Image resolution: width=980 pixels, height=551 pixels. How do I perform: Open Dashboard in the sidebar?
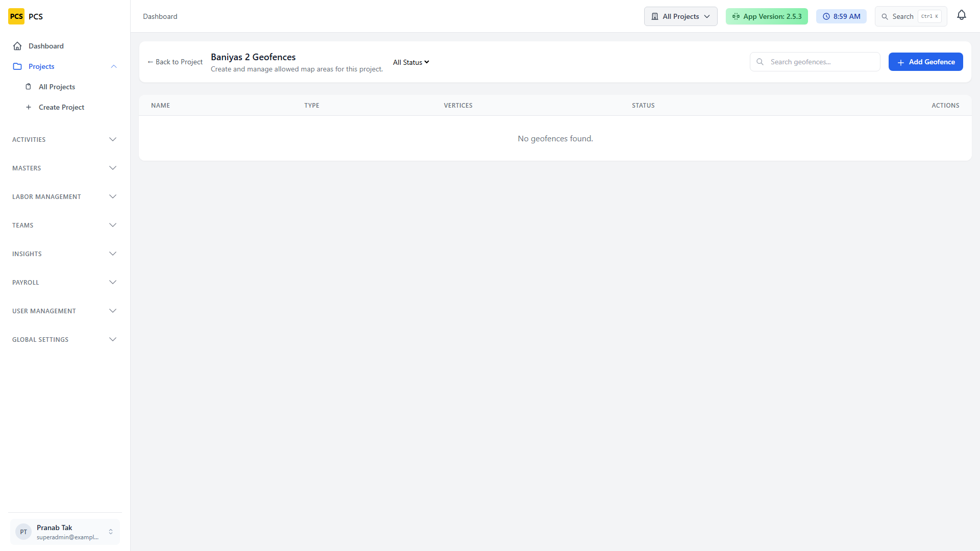click(x=64, y=46)
